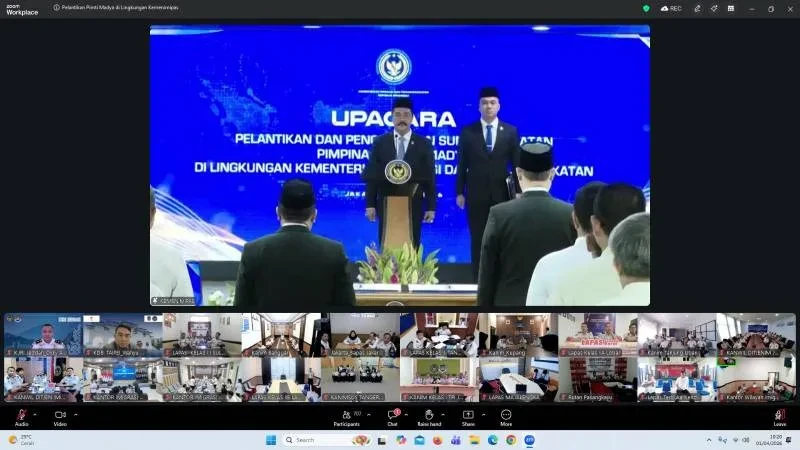
Task: Click the notifications bell in system tray
Action: (x=789, y=440)
